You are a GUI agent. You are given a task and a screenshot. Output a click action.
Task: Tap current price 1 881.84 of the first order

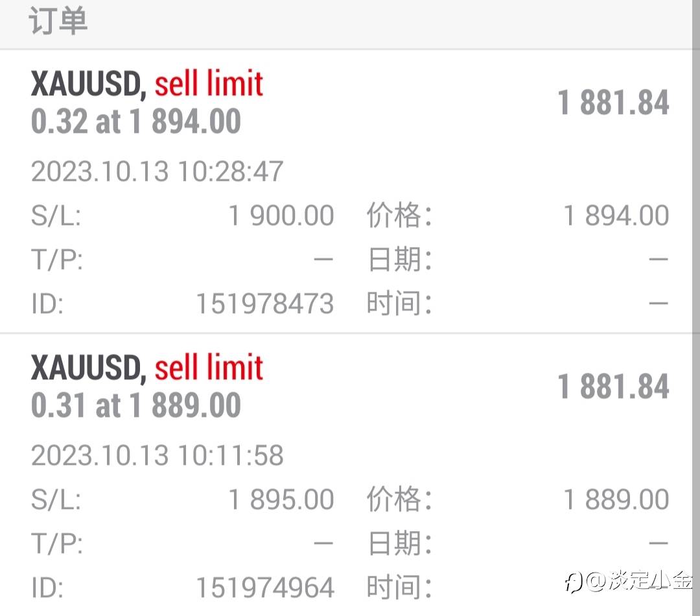click(613, 103)
